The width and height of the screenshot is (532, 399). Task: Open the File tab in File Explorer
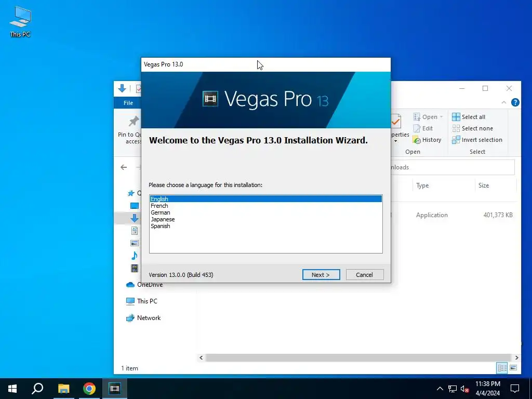pyautogui.click(x=128, y=103)
